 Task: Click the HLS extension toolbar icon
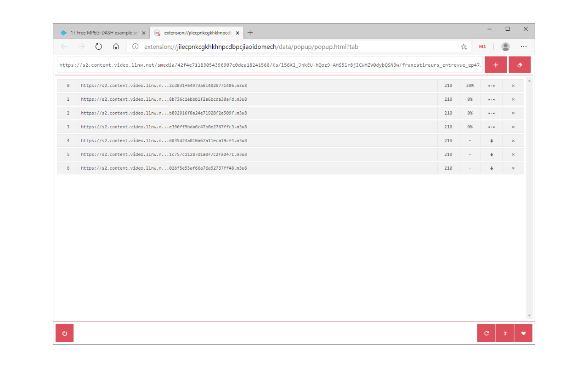tap(482, 46)
